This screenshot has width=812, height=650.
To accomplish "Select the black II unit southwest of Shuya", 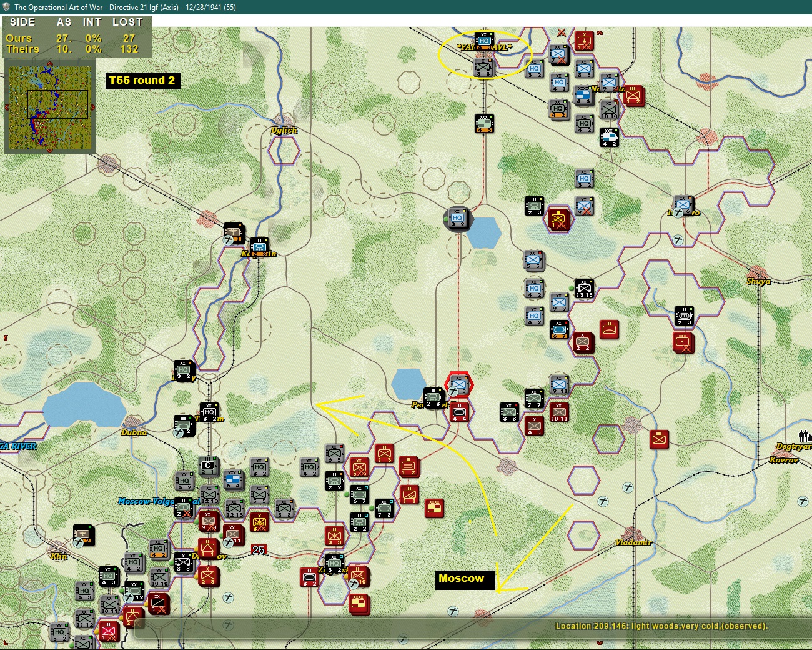I will coord(684,316).
